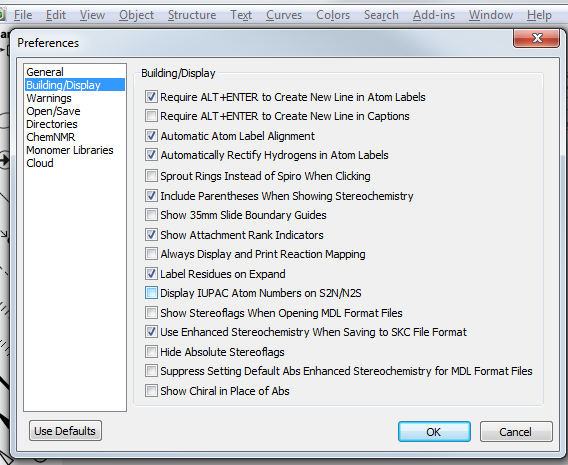Uncheck ALT+ENTER new line in Atom Labels

point(151,97)
